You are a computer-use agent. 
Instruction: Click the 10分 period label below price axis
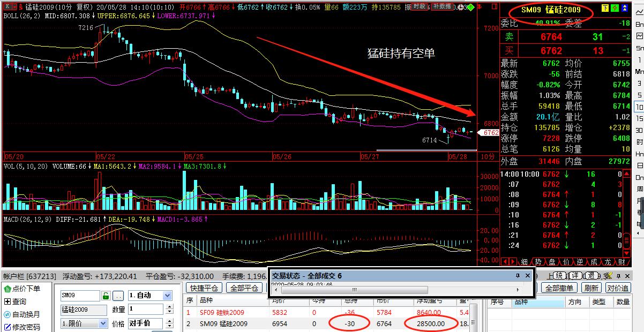click(x=487, y=156)
